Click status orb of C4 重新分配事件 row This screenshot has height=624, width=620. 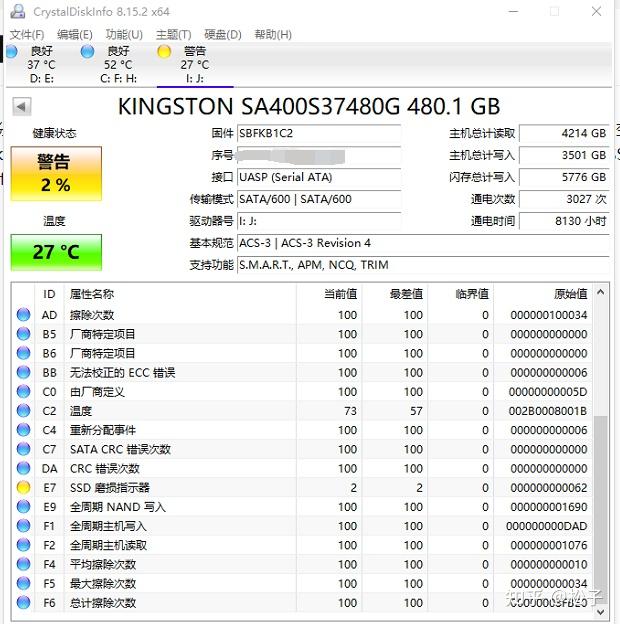coord(23,430)
